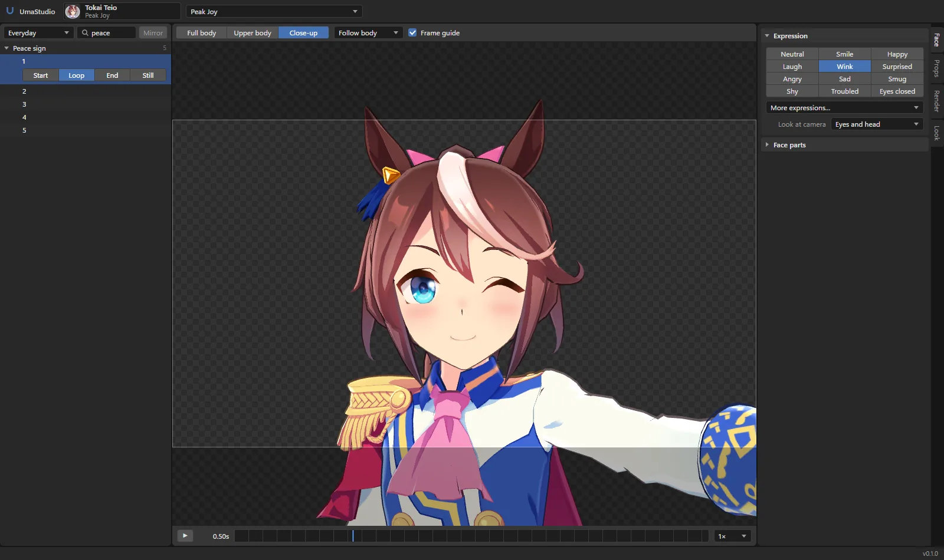
Task: Play the animation preview
Action: pos(185,536)
